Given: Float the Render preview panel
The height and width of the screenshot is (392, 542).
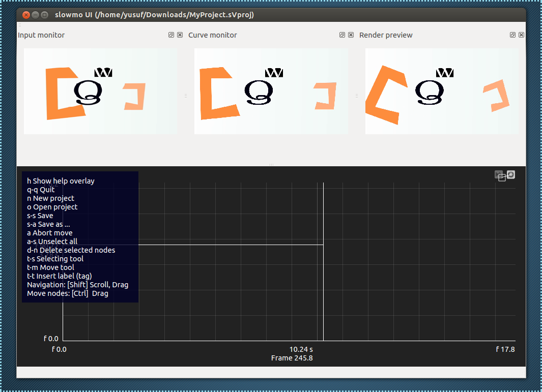Looking at the screenshot, I should click(512, 35).
